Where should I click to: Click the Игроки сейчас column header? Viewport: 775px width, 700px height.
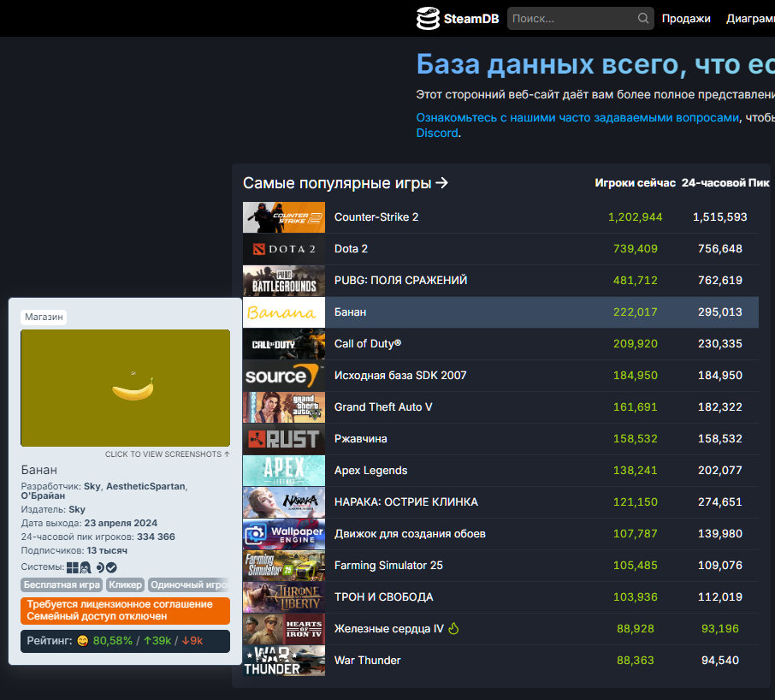(x=635, y=183)
